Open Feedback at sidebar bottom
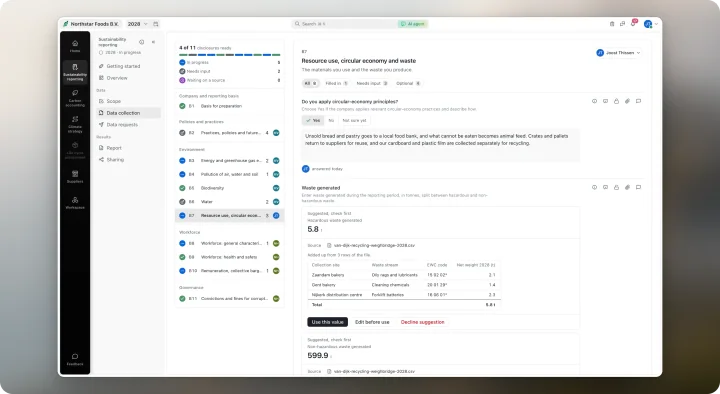The image size is (720, 394). (x=75, y=359)
